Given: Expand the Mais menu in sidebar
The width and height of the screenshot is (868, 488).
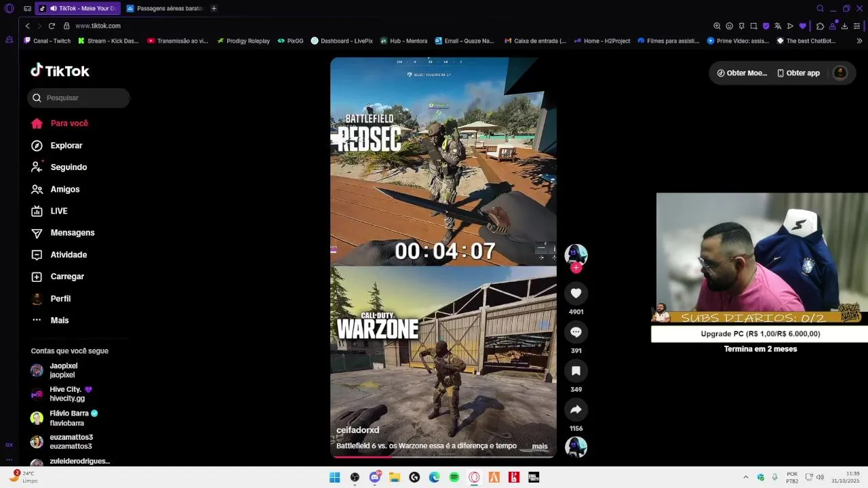Looking at the screenshot, I should coord(50,320).
